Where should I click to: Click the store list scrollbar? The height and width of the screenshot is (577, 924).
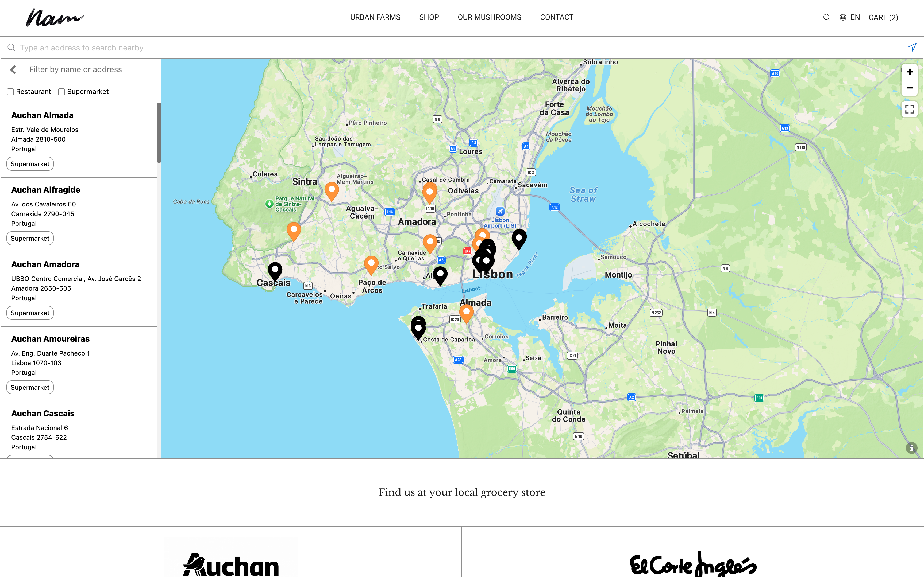tap(159, 133)
